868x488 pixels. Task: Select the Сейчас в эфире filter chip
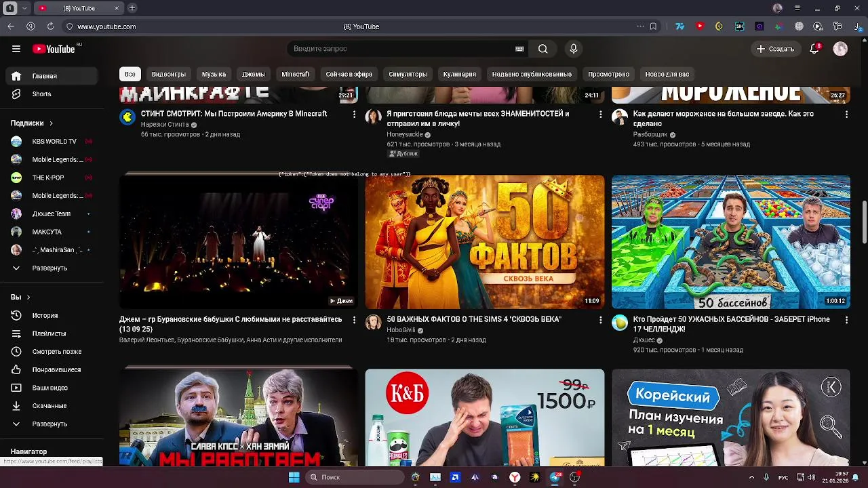click(349, 74)
